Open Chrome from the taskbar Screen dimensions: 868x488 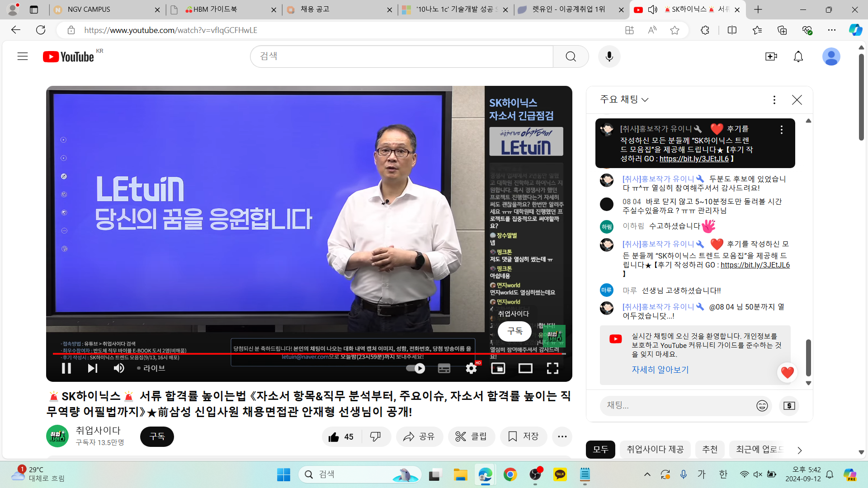[510, 474]
